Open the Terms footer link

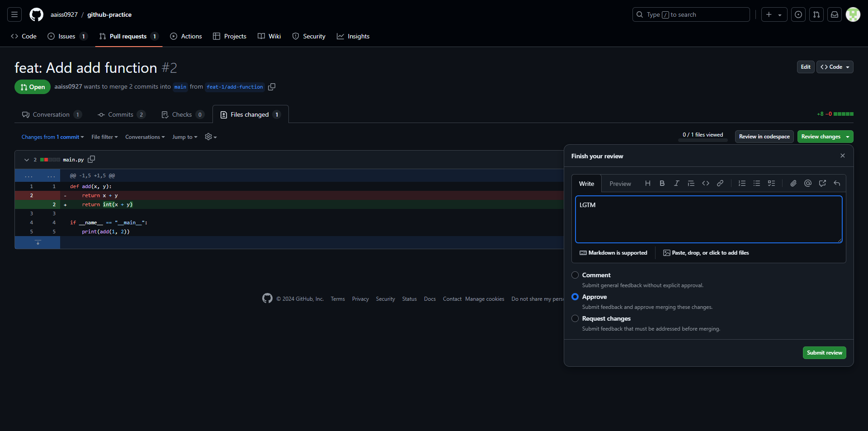click(338, 299)
